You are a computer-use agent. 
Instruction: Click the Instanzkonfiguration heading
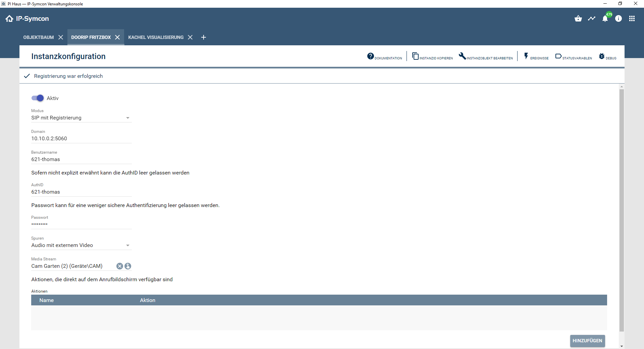(x=68, y=56)
